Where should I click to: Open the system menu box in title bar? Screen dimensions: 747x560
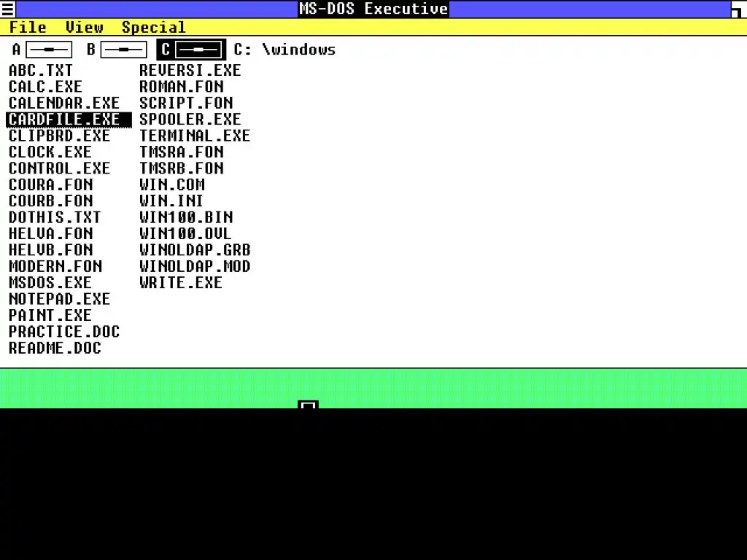click(7, 9)
